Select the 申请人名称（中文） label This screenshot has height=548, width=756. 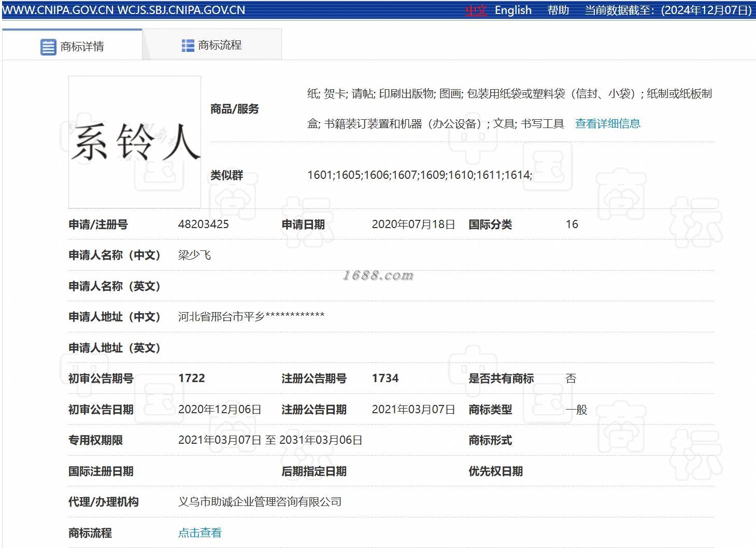pos(115,255)
